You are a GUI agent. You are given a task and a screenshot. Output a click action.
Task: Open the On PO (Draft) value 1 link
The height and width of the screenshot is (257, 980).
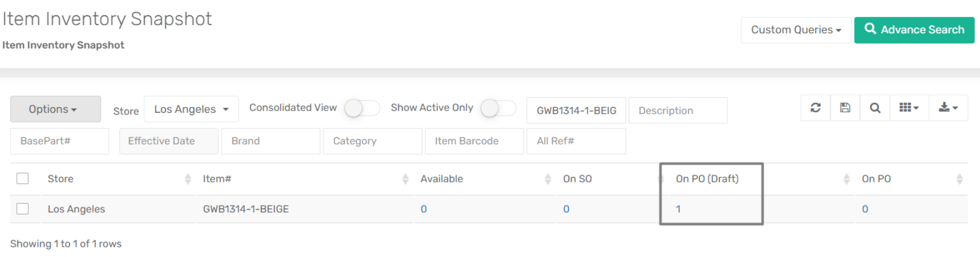678,209
